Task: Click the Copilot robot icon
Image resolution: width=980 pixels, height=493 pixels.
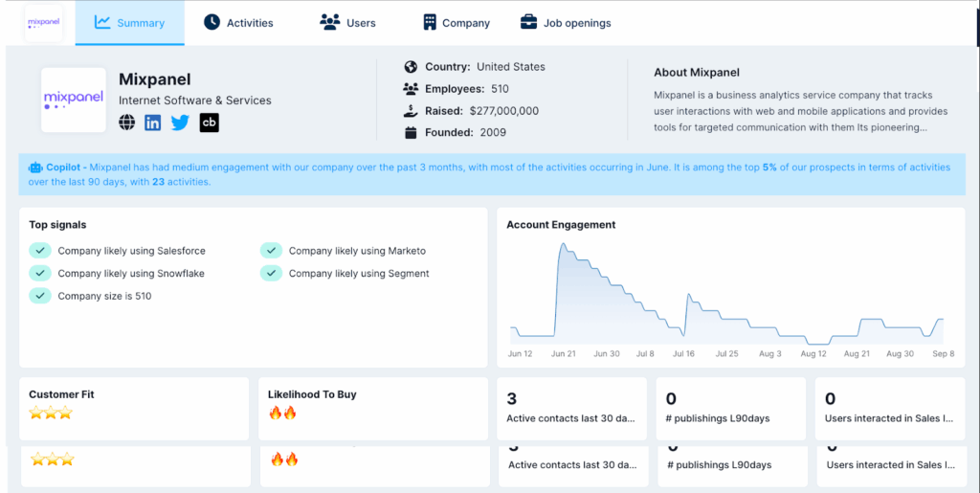Action: [36, 168]
